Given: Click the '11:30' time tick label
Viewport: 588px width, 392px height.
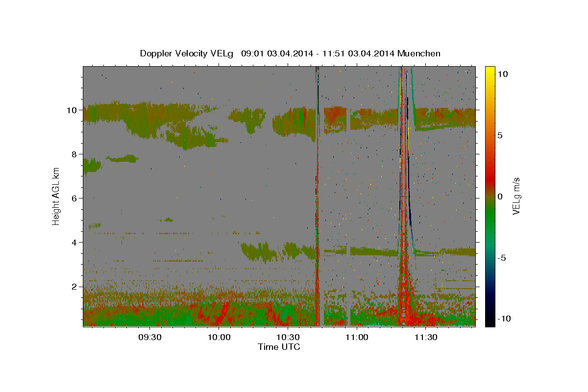Looking at the screenshot, I should click(426, 338).
